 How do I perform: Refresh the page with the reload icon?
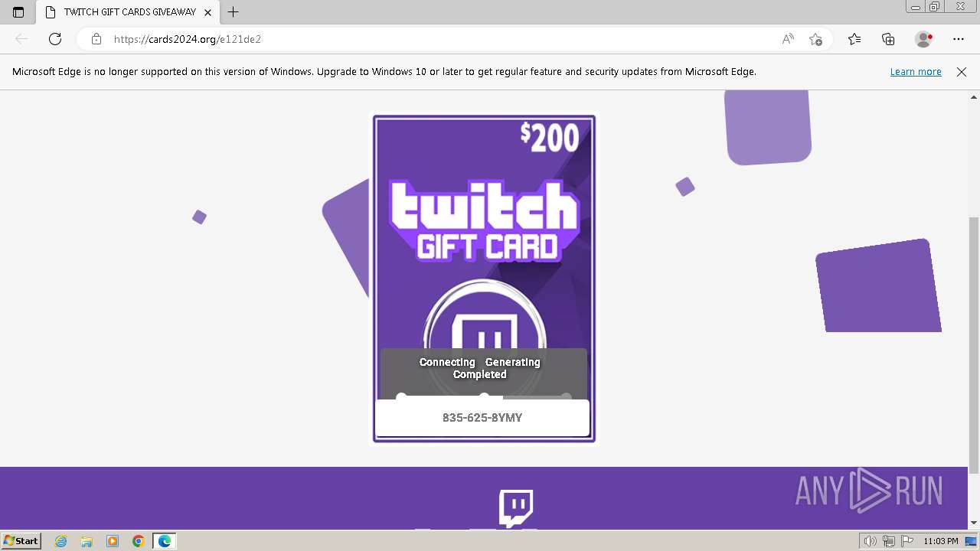[x=55, y=39]
